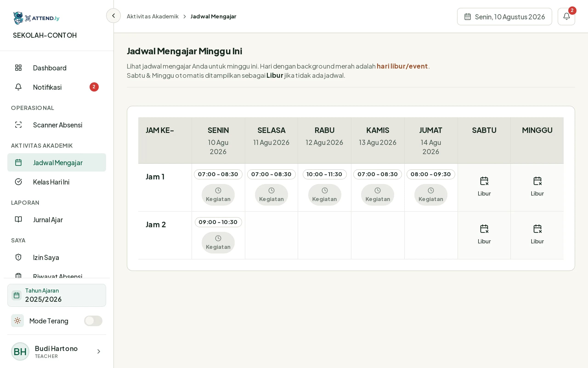The width and height of the screenshot is (588, 368).
Task: Click the Jam 2 row label
Action: tap(156, 224)
